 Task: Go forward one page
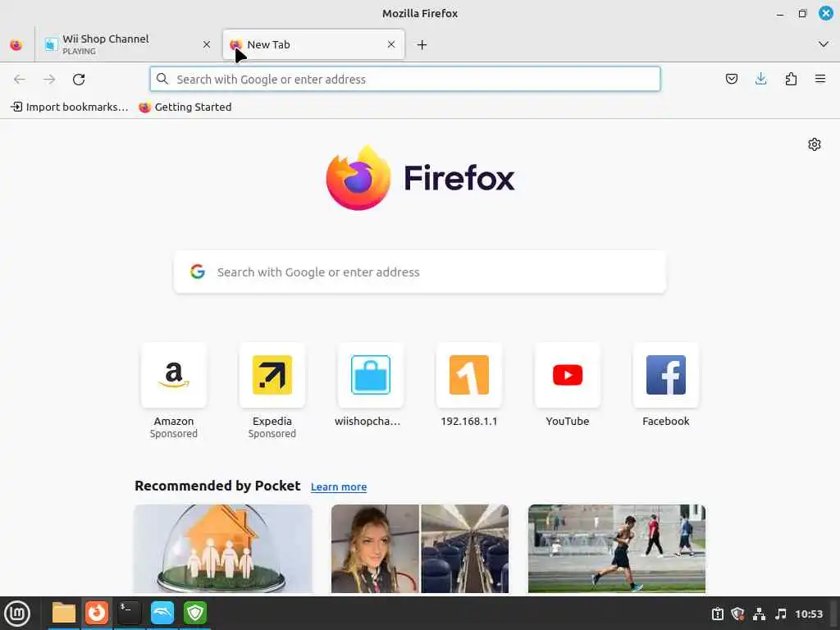click(49, 80)
